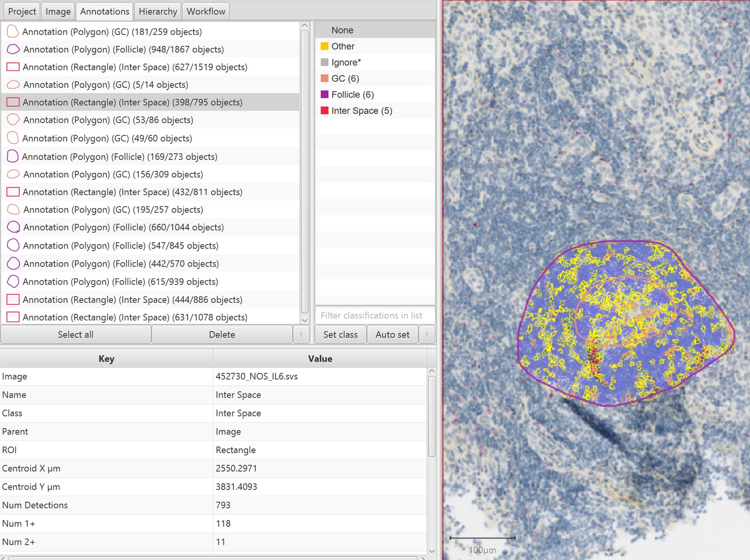The width and height of the screenshot is (750, 560).
Task: Open the three-dot options menu next to Delete
Action: pos(301,334)
